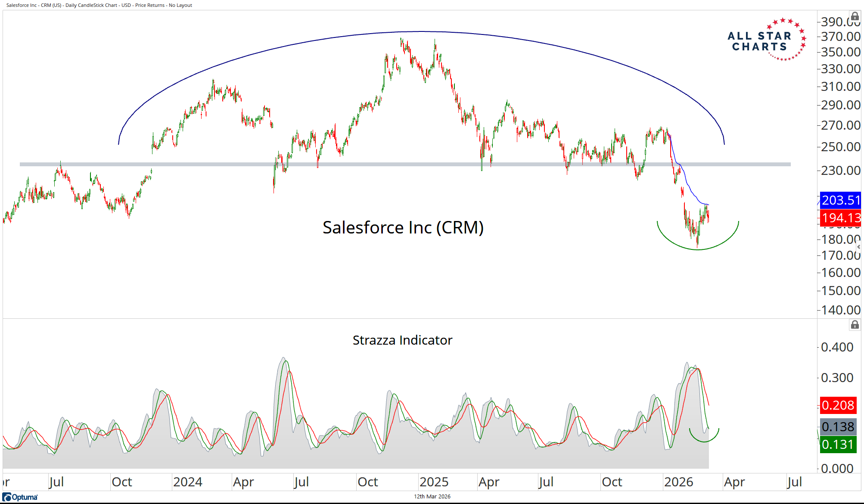Click the Optuma logo

click(x=20, y=497)
